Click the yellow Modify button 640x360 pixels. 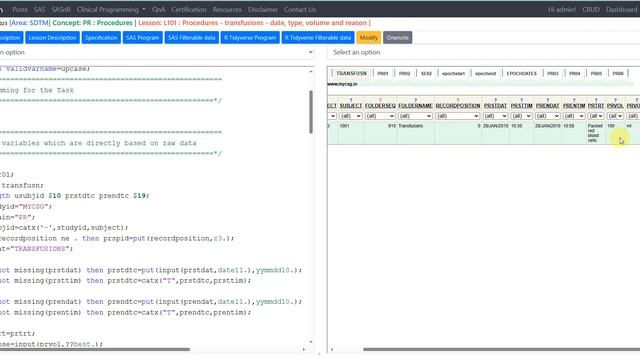pyautogui.click(x=369, y=38)
